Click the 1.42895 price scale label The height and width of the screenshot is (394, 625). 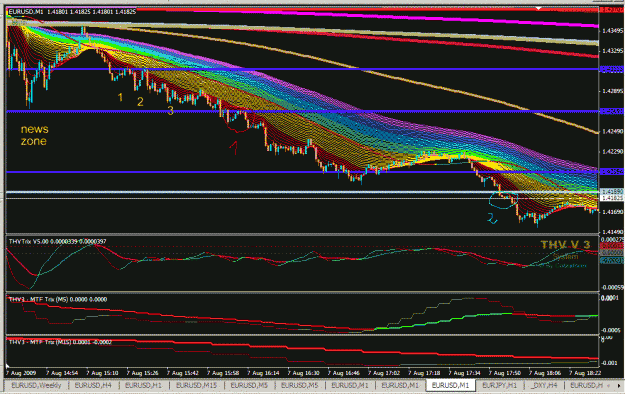[x=613, y=91]
